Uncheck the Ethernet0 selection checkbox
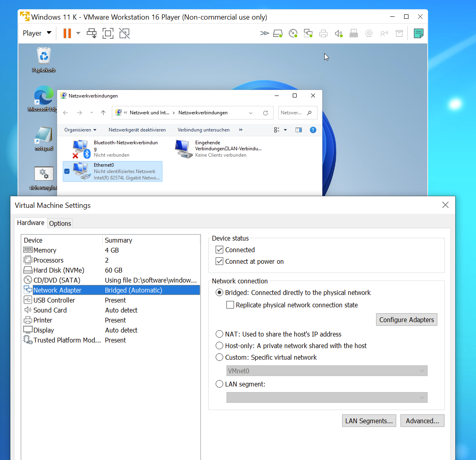Screen dimensions: 476x460 pyautogui.click(x=67, y=171)
